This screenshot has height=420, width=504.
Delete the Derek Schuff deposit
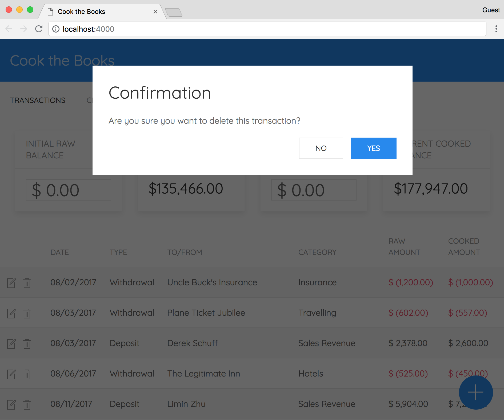click(27, 344)
